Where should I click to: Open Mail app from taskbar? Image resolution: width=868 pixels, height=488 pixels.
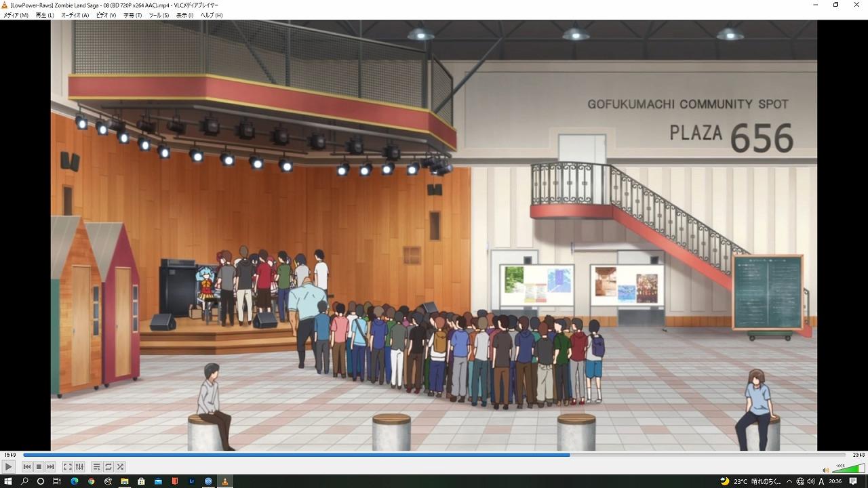click(158, 481)
